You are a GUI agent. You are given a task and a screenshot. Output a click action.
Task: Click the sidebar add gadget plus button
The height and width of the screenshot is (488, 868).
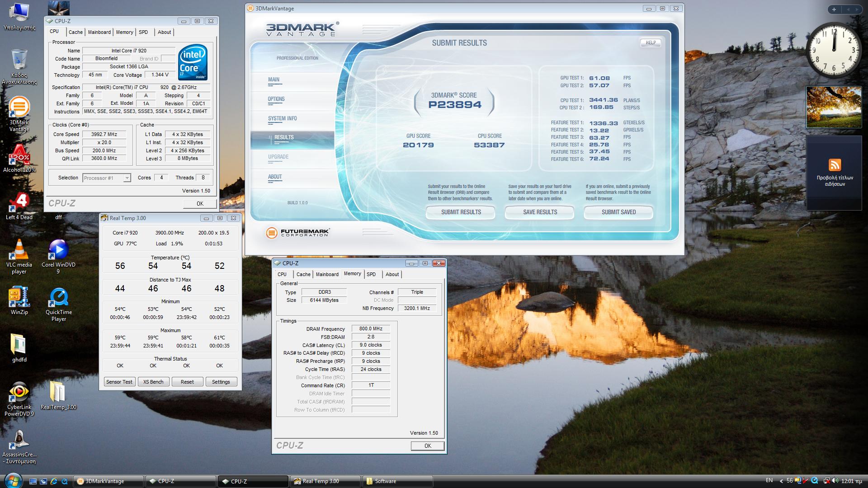[x=834, y=9]
